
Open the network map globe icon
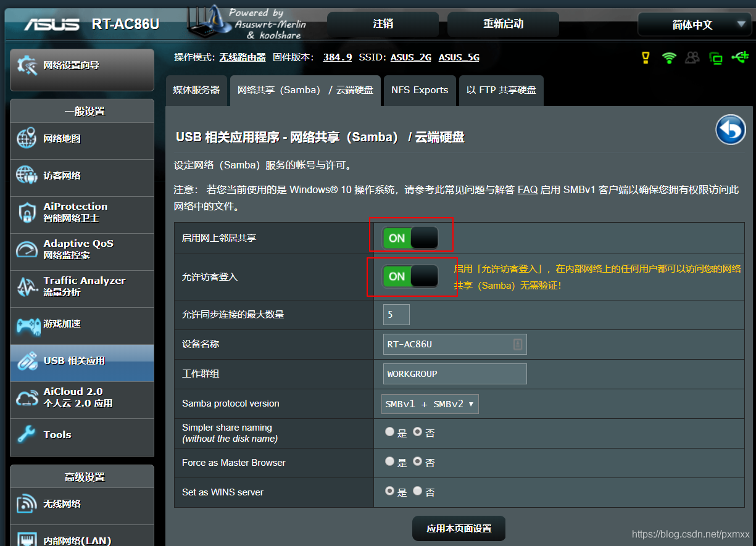(27, 139)
